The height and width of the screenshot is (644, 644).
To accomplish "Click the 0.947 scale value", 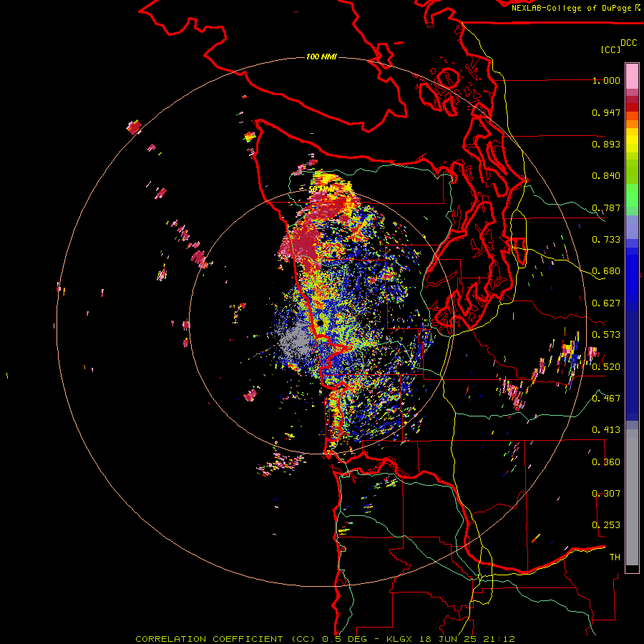I will pos(606,112).
